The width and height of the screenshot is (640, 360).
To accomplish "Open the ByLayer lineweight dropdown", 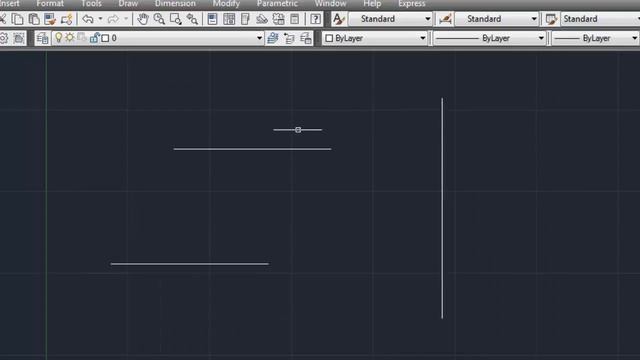I will [x=595, y=38].
